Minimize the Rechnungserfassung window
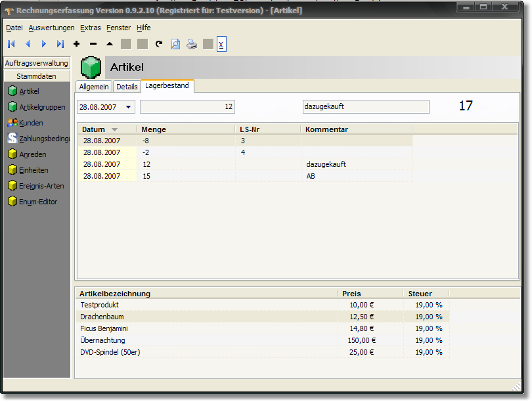The image size is (532, 402). (466, 7)
